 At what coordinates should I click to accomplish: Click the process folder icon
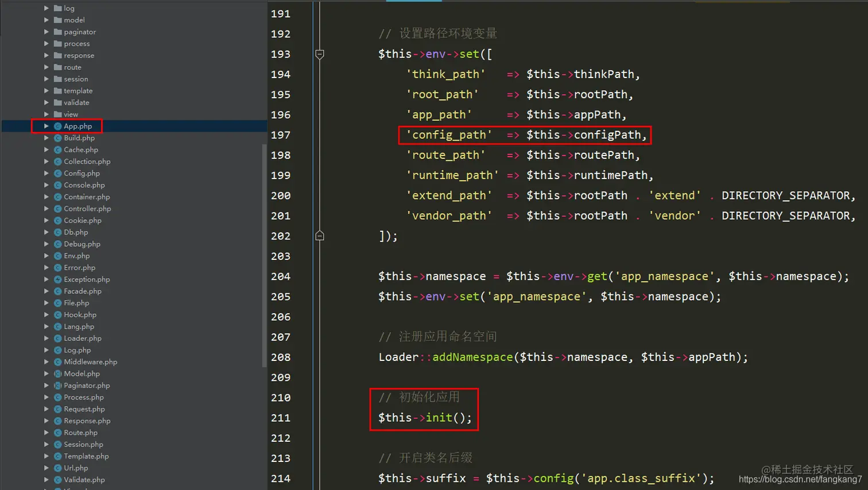[x=57, y=44]
